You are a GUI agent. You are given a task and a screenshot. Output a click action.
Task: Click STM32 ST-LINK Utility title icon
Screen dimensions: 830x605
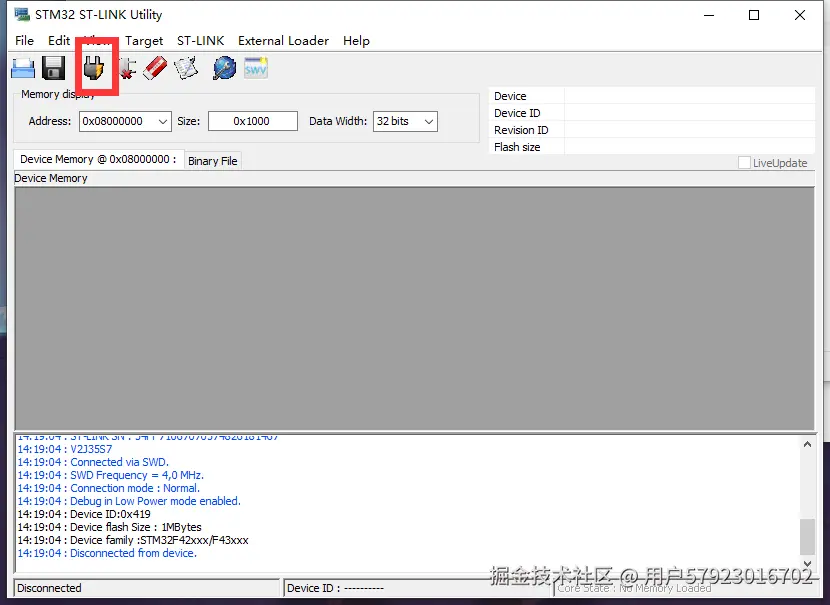coord(22,14)
